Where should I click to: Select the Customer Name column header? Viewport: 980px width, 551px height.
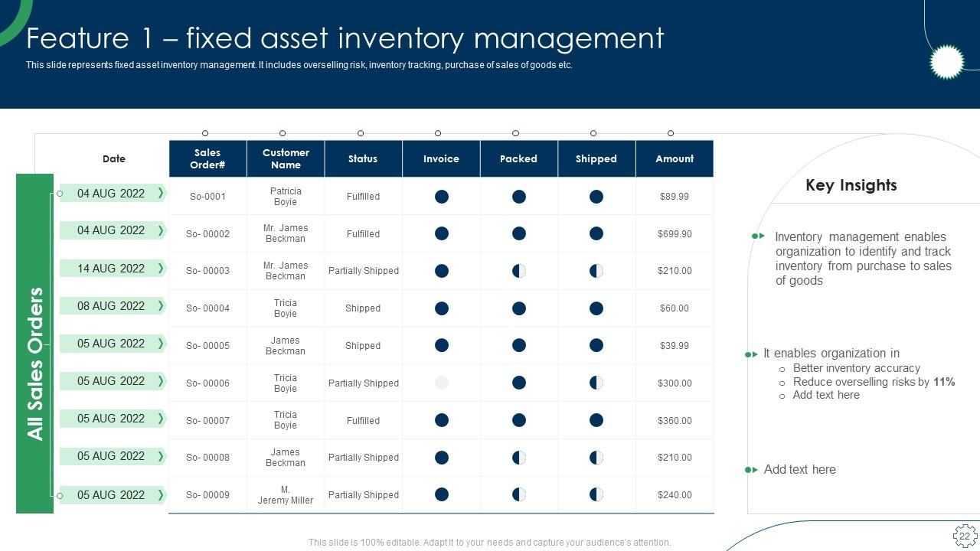coord(286,158)
